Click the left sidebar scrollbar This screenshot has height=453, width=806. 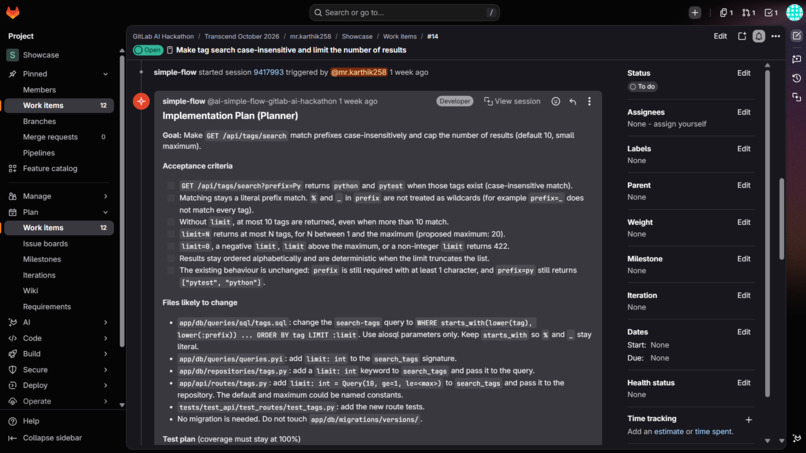(122, 201)
